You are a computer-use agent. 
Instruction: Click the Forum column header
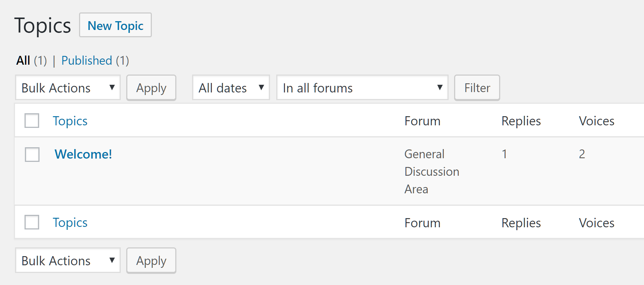point(422,121)
